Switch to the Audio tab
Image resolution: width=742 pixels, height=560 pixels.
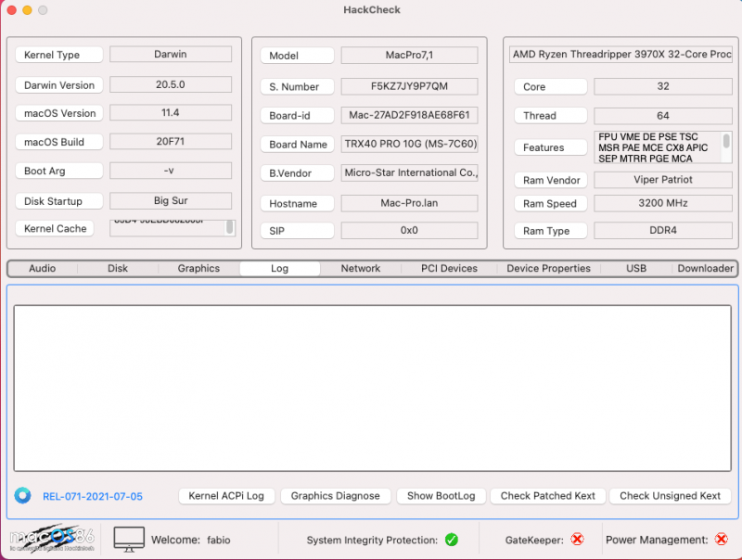click(x=42, y=268)
